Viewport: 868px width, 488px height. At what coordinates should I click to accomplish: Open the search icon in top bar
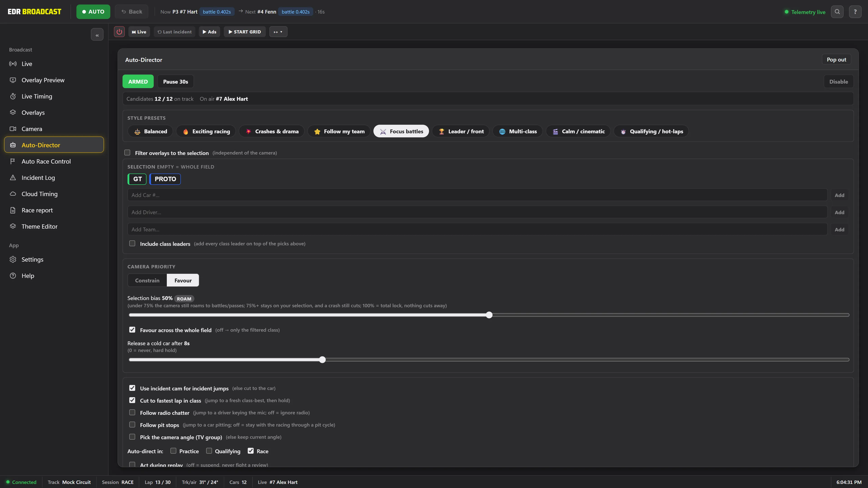(x=837, y=12)
